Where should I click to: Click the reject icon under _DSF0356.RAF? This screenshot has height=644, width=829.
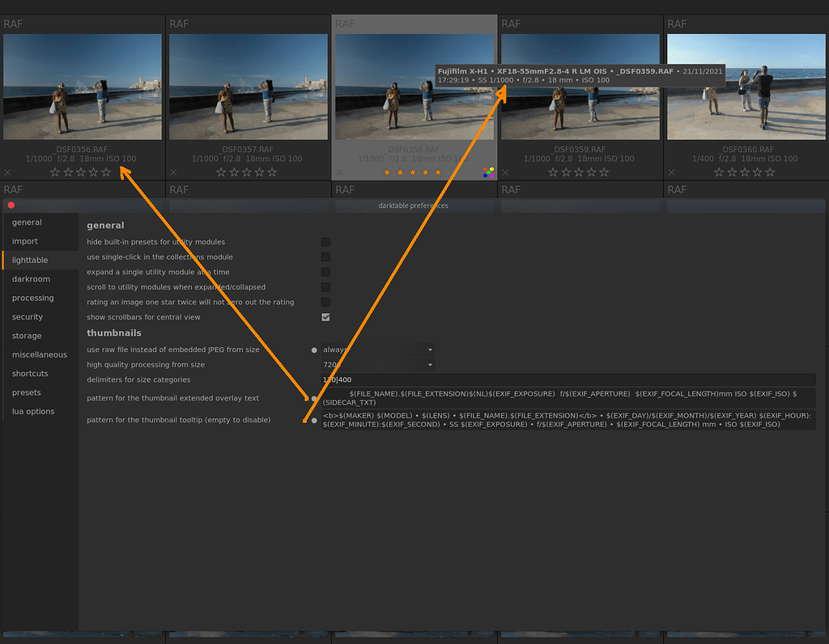[x=7, y=172]
